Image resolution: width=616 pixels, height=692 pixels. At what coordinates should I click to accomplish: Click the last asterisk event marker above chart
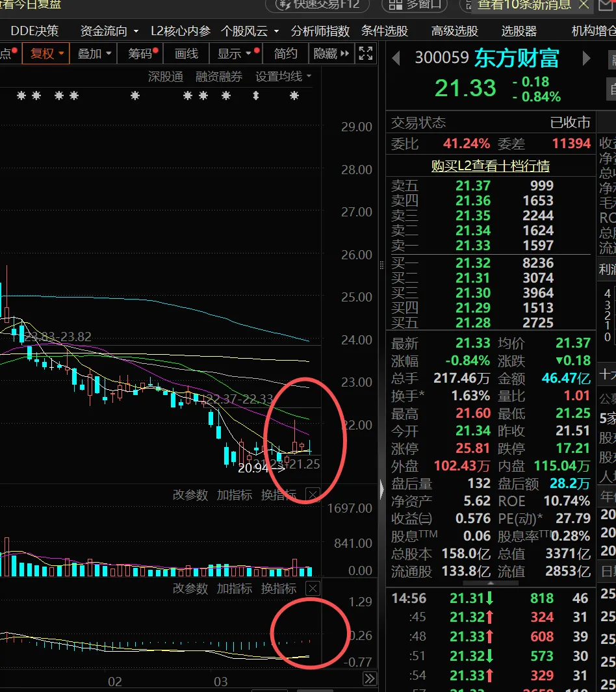click(x=294, y=96)
